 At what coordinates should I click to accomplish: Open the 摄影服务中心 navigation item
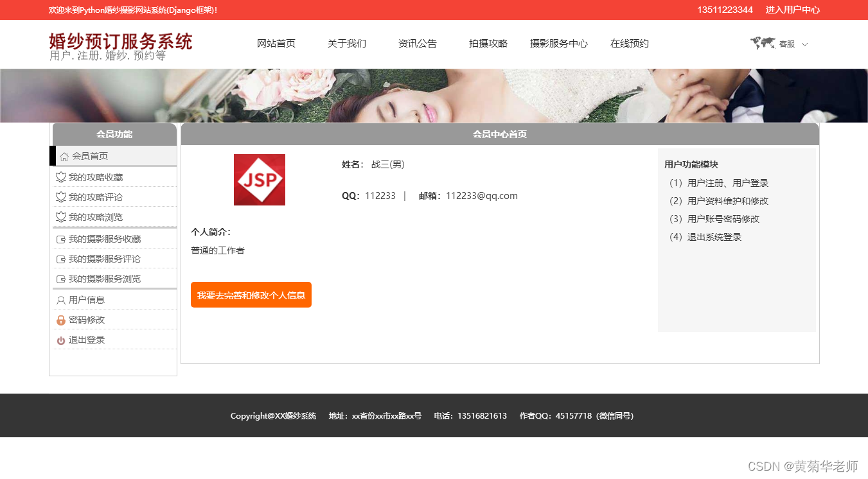click(558, 43)
